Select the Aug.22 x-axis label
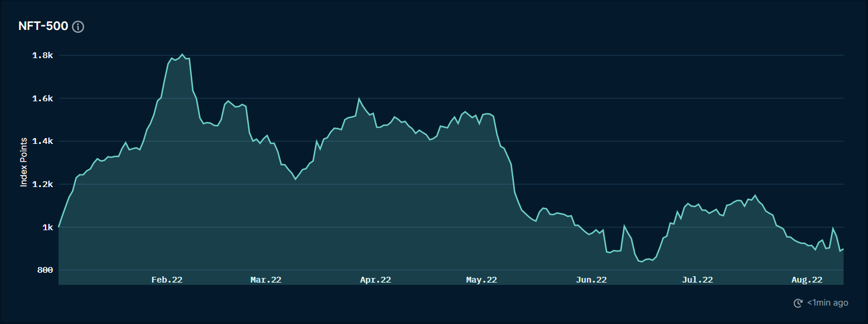 pyautogui.click(x=807, y=280)
